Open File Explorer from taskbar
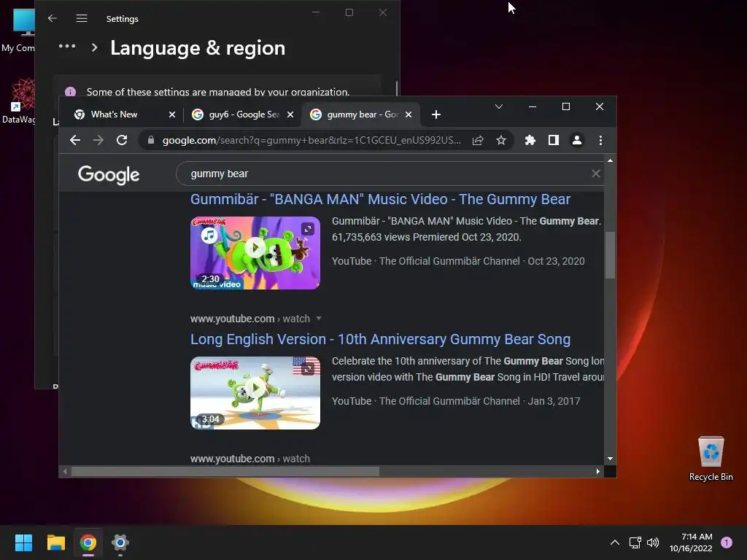 (55, 542)
